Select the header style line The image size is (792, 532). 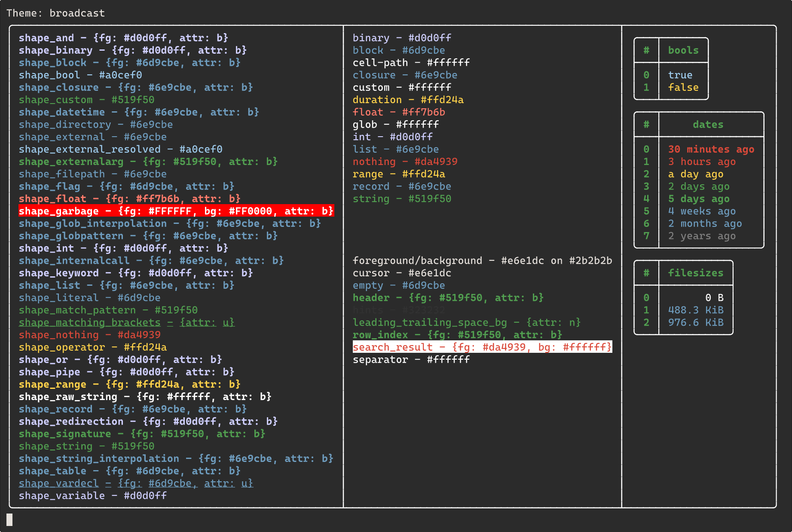click(448, 298)
